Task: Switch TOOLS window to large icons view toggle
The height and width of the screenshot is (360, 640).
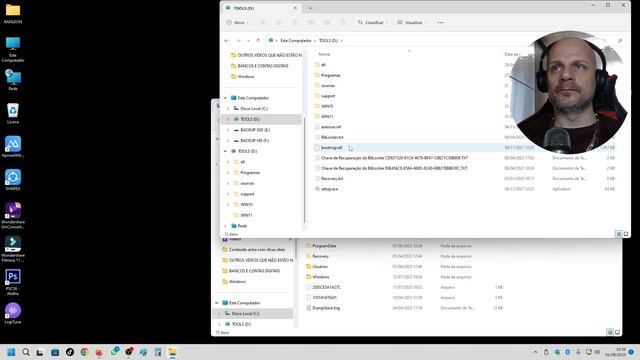Action: 626,234
